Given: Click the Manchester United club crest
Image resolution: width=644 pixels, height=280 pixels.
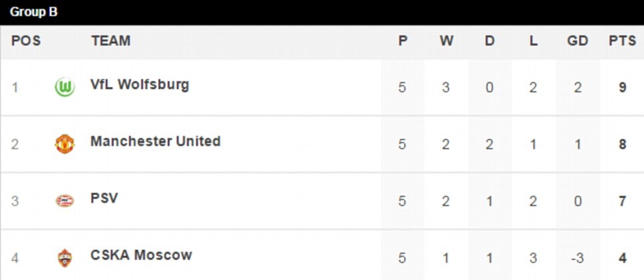Looking at the screenshot, I should click(65, 144).
